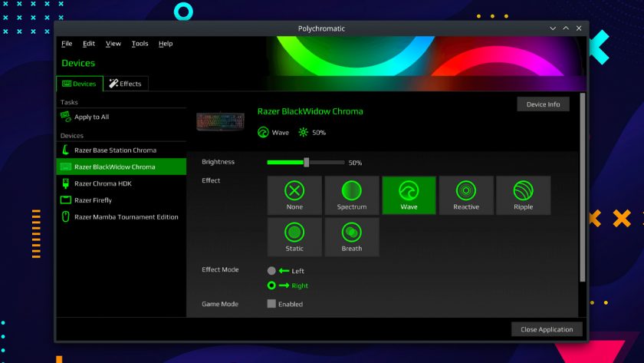The width and height of the screenshot is (644, 363).
Task: Click the vertical scrollbar in the device panel
Action: [582, 187]
